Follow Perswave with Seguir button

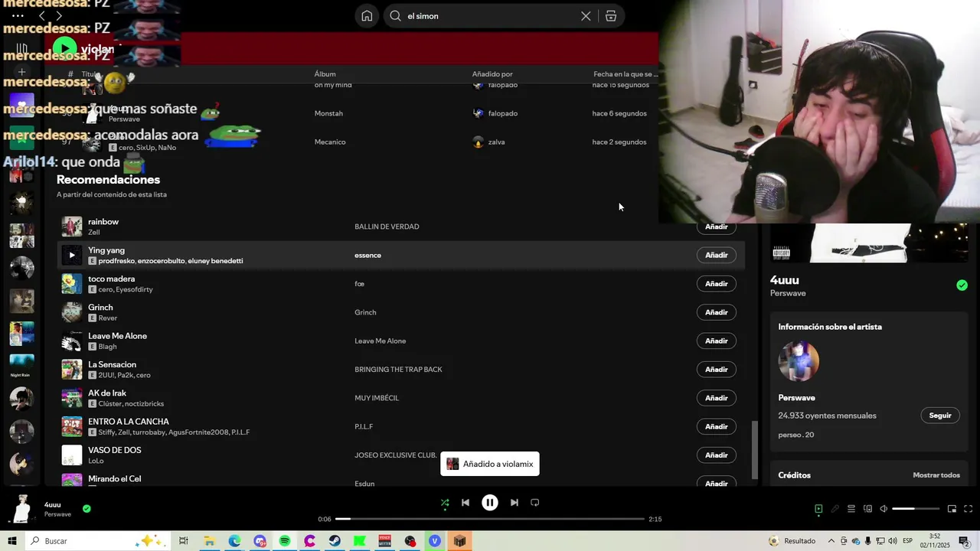pyautogui.click(x=940, y=416)
